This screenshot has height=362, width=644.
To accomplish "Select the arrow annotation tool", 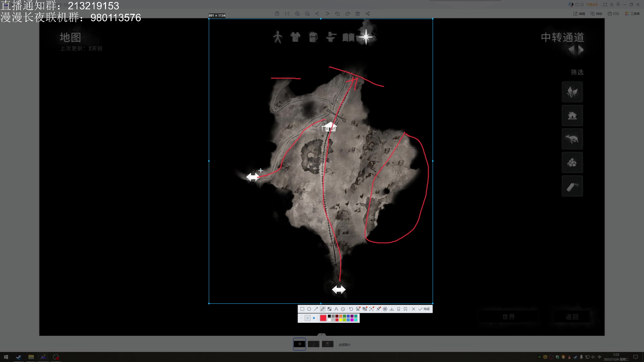I will pyautogui.click(x=316, y=309).
